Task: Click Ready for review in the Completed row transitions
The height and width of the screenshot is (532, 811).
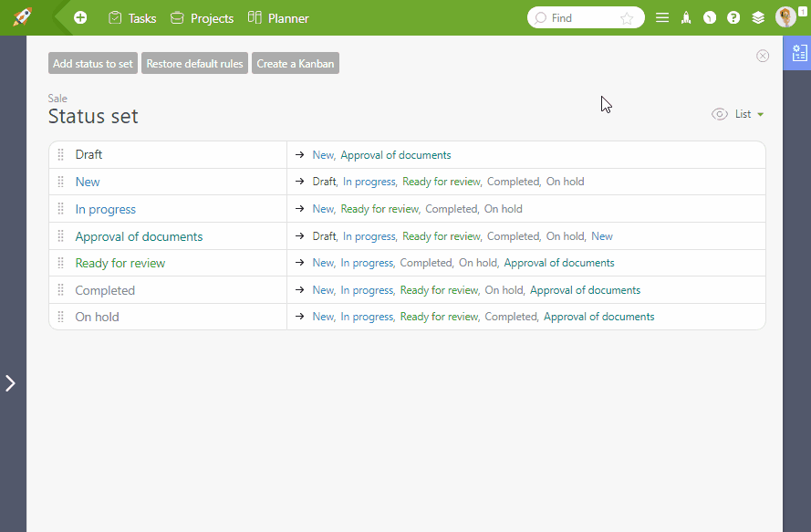Action: click(439, 290)
